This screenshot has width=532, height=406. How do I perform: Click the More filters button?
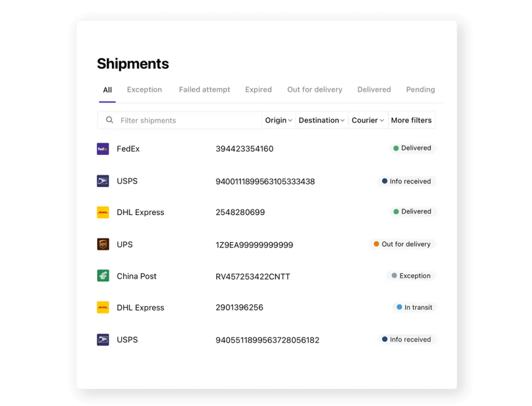point(411,120)
